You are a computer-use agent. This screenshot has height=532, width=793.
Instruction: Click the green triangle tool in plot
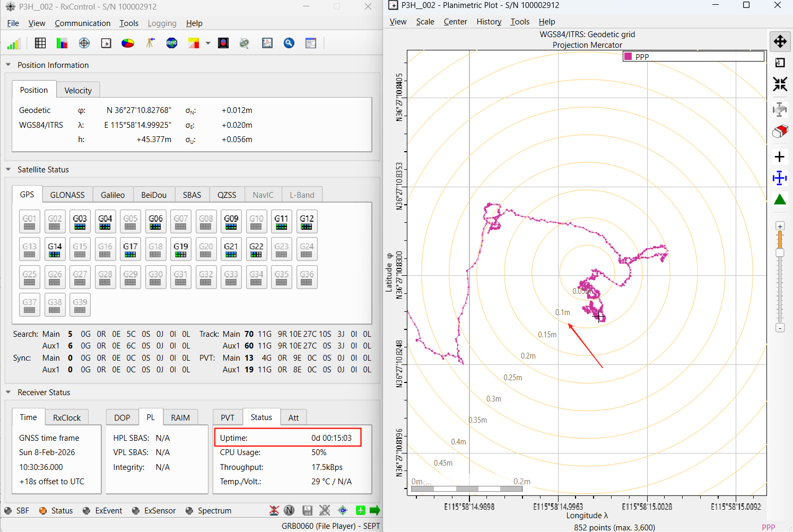[780, 199]
